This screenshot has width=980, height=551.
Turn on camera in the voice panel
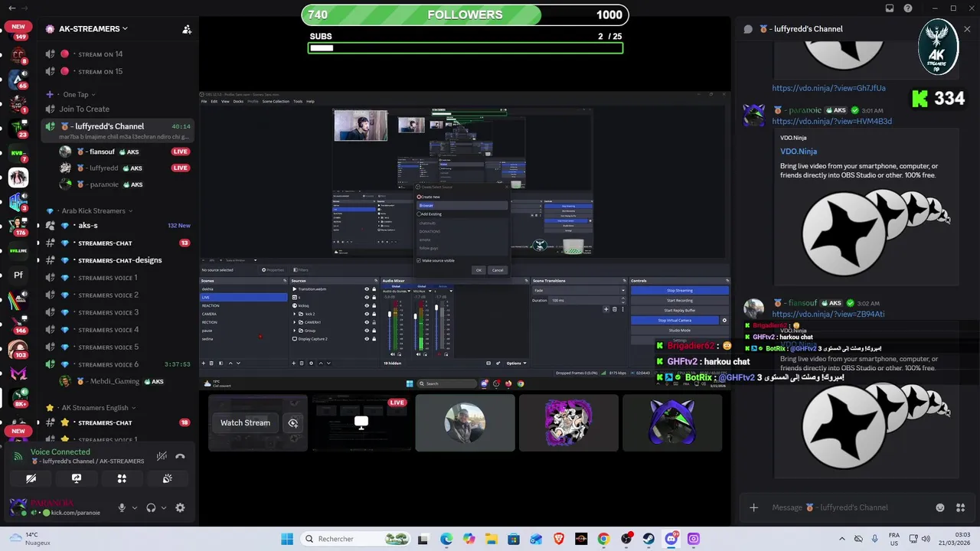click(31, 478)
